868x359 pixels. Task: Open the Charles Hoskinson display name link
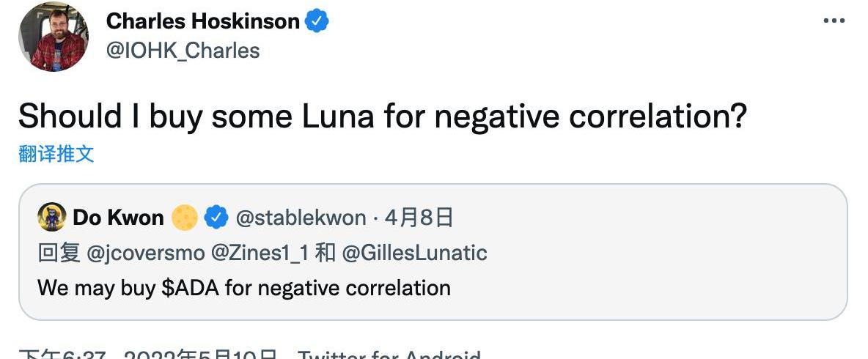(203, 22)
